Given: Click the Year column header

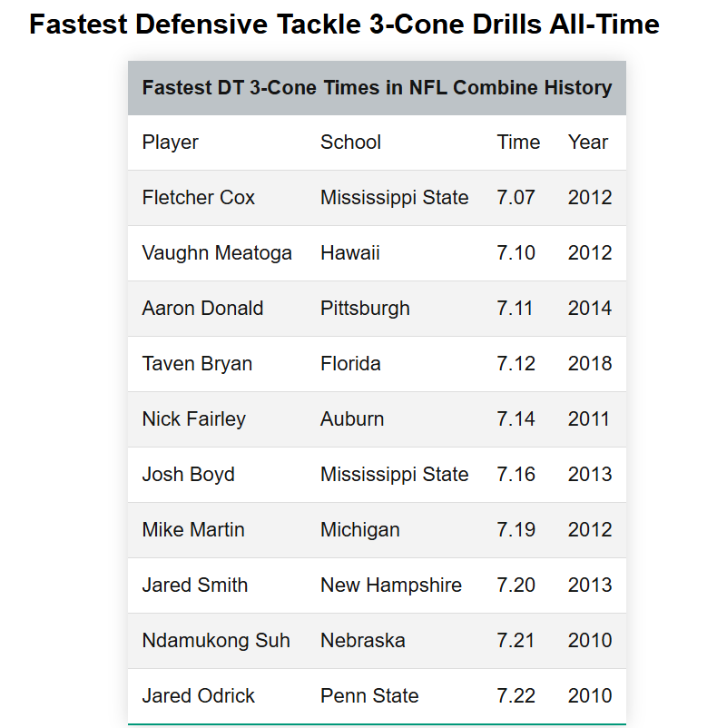Looking at the screenshot, I should [x=588, y=143].
